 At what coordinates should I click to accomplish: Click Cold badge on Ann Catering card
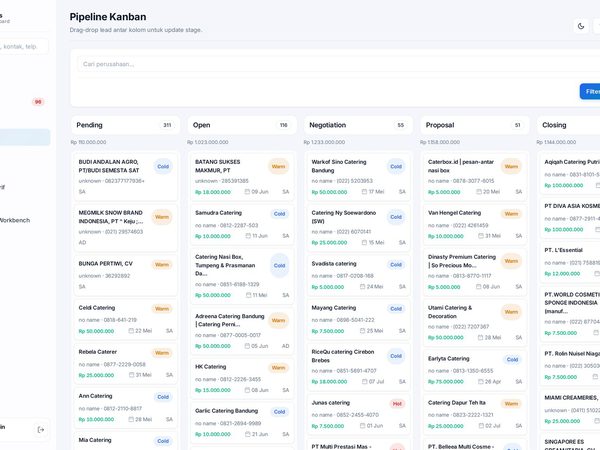(163, 397)
